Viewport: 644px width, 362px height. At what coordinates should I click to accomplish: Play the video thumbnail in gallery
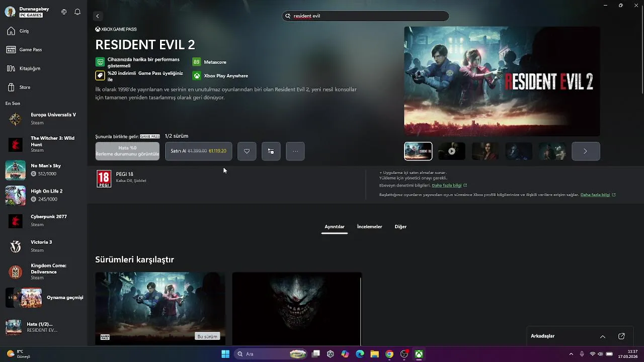click(x=452, y=151)
